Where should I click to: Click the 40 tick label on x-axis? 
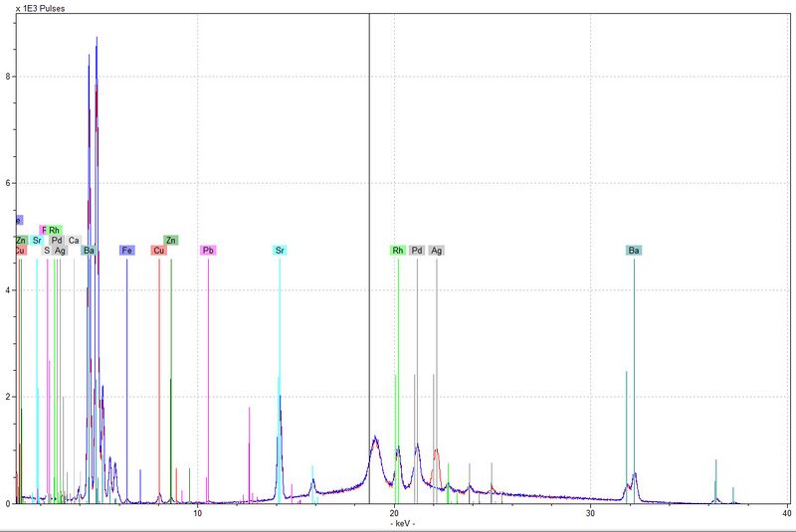pyautogui.click(x=787, y=513)
